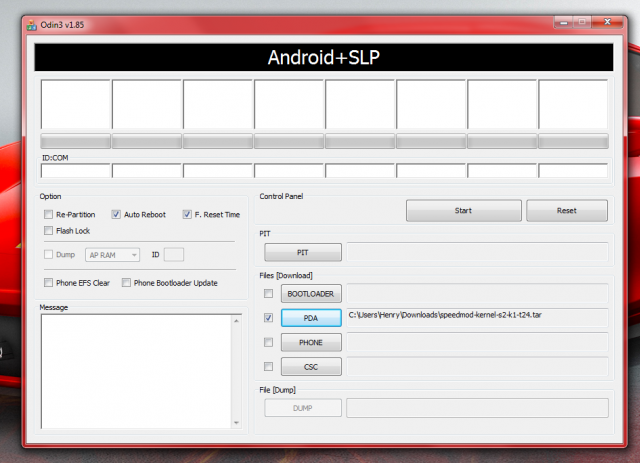640x463 pixels.
Task: Enable the Re-Partition checkbox
Action: coord(49,214)
